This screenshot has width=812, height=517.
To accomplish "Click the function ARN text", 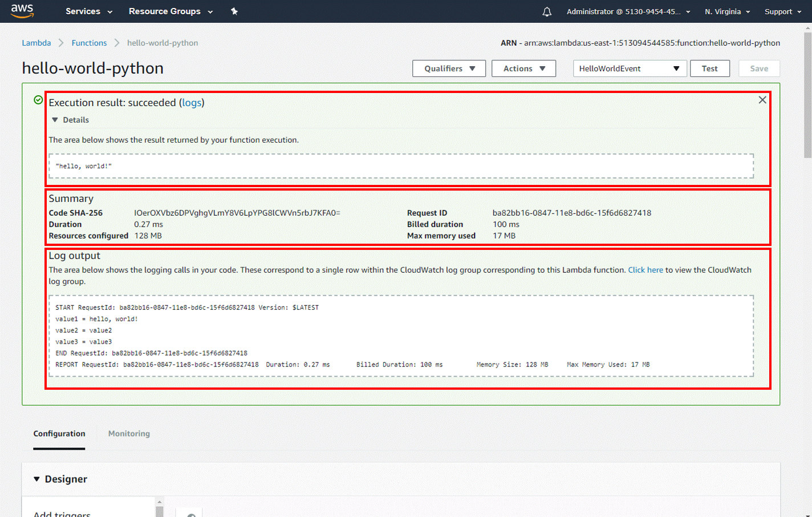I will pyautogui.click(x=640, y=43).
